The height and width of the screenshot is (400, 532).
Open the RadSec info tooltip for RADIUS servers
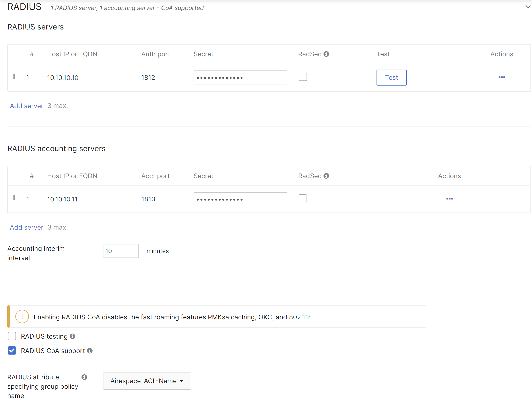tap(326, 54)
